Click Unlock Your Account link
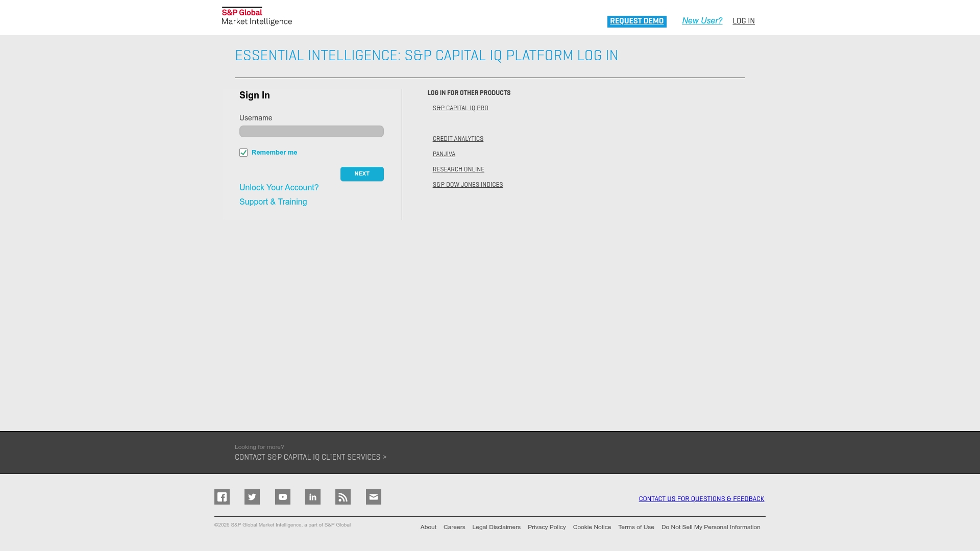 pos(279,187)
